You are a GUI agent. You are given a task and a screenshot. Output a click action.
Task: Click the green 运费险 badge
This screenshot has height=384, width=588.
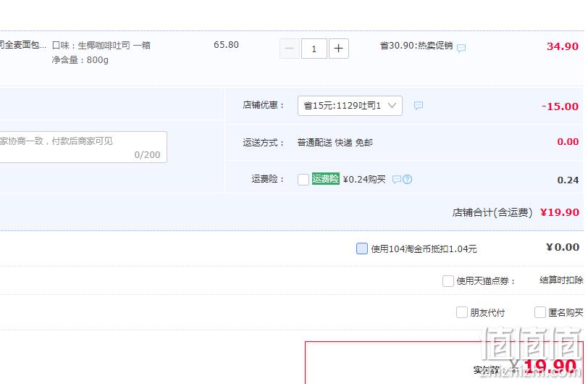tap(326, 179)
